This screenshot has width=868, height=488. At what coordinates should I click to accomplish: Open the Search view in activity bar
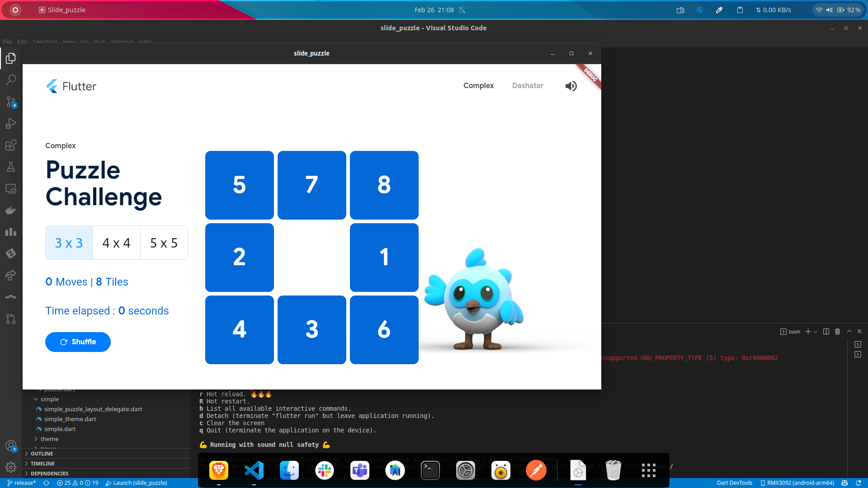[x=11, y=80]
